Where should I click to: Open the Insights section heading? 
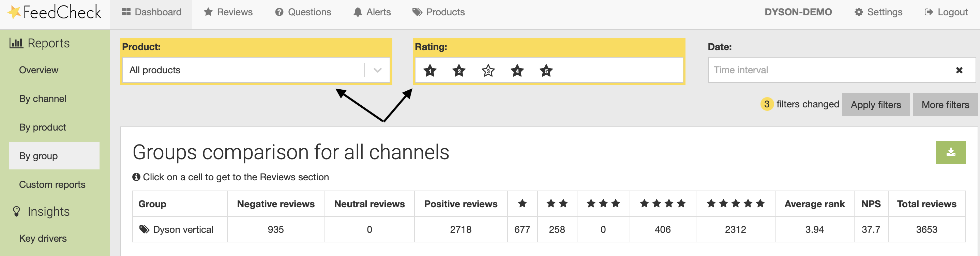[41, 211]
